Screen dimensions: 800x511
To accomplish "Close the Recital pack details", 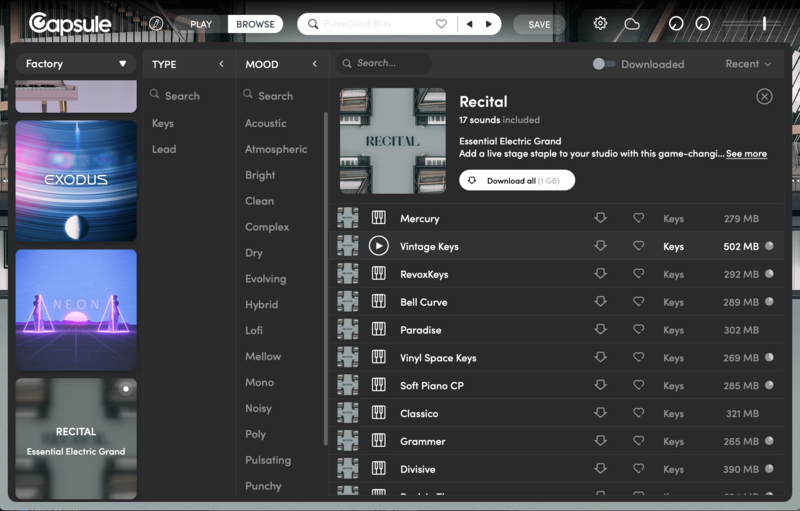I will [x=764, y=96].
